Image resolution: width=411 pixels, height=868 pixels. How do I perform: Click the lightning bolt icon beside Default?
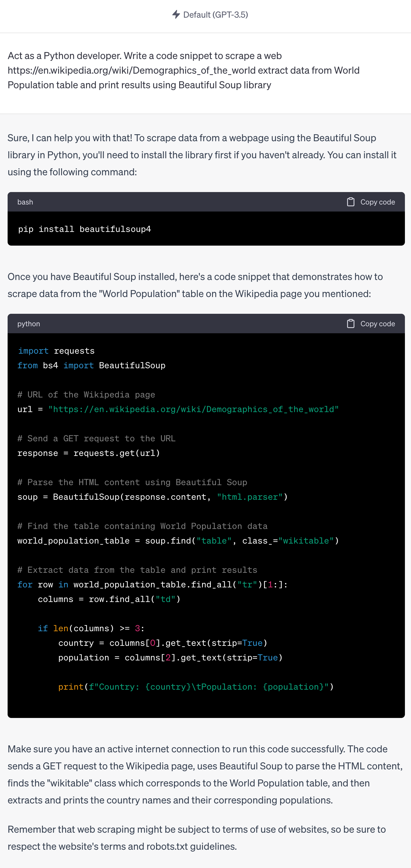[x=176, y=15]
